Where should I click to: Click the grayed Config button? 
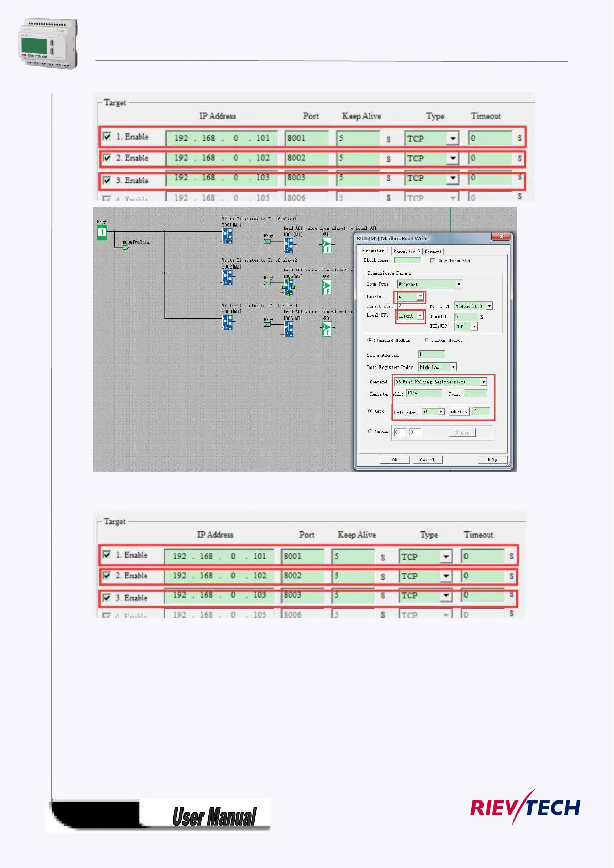(461, 432)
